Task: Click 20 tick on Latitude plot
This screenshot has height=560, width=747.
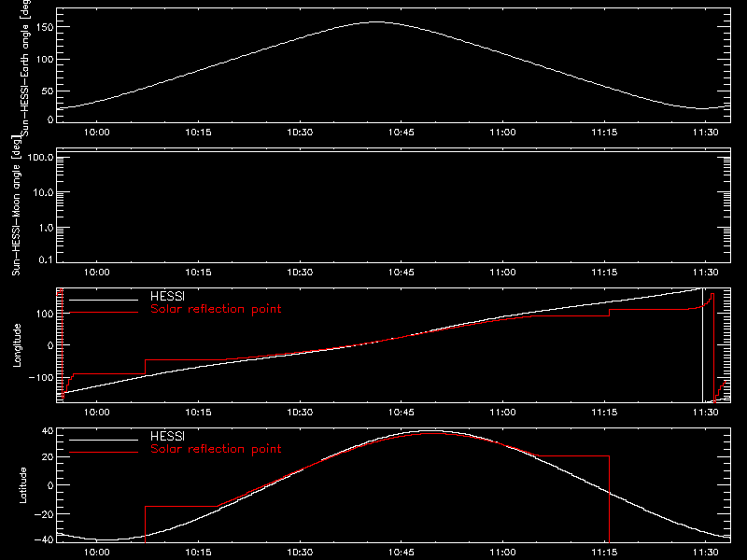Action: pyautogui.click(x=48, y=457)
